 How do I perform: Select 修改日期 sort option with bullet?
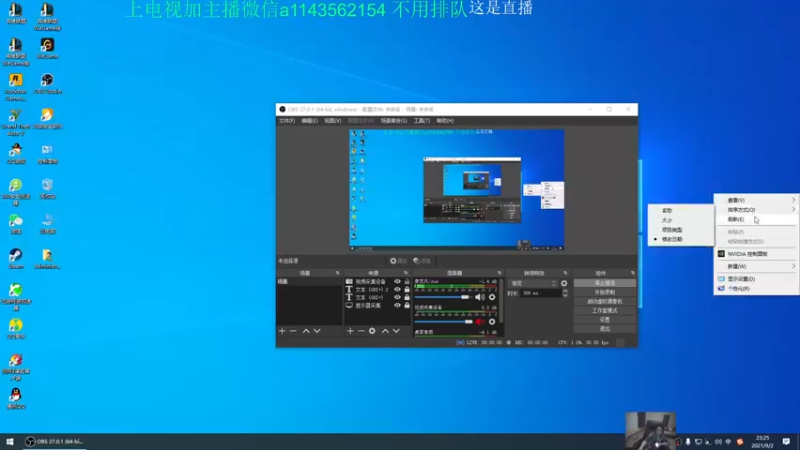(681, 239)
